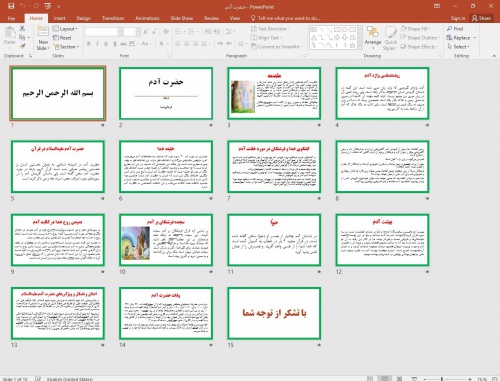Image resolution: width=500 pixels, height=381 pixels.
Task: Increase font size icon
Action: 145,32
